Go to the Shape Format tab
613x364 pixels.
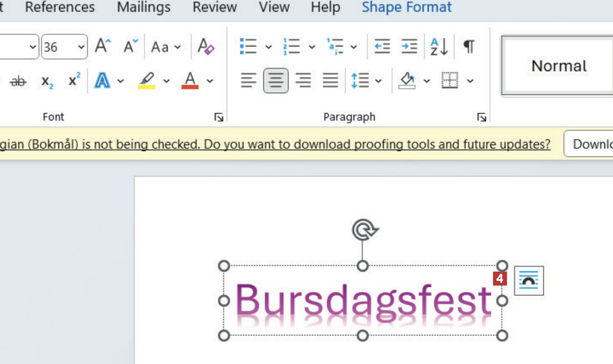click(x=407, y=7)
